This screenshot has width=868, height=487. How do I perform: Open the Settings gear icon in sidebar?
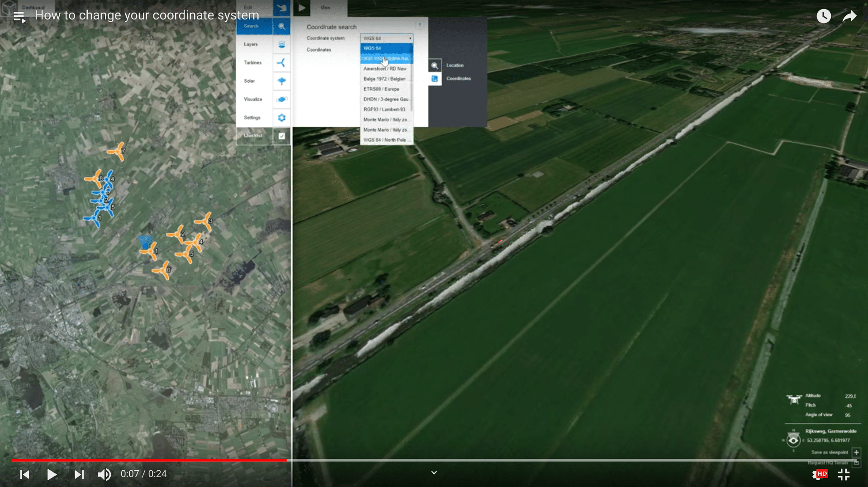point(281,118)
